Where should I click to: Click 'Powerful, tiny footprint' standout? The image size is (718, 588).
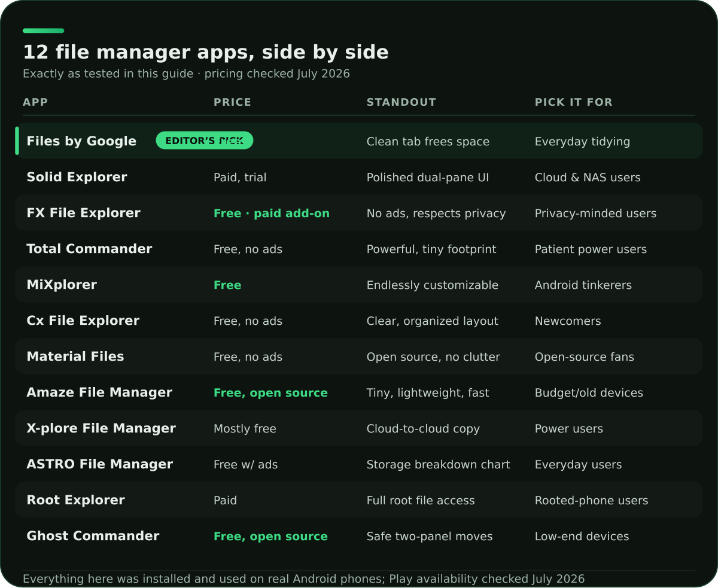(431, 249)
